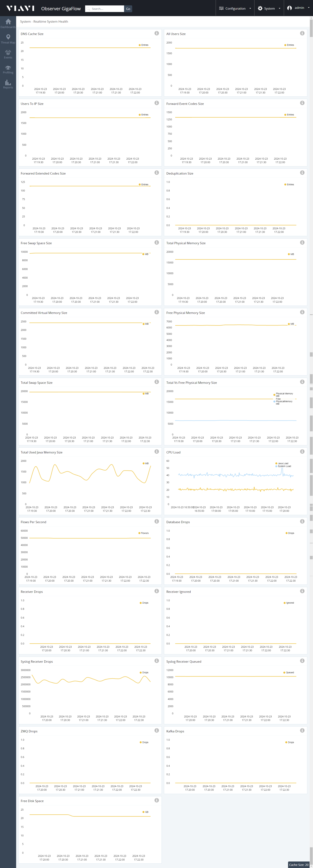This screenshot has width=313, height=868.
Task: Toggle Queued legend in Syslog Receiver Queued
Action: tap(289, 673)
